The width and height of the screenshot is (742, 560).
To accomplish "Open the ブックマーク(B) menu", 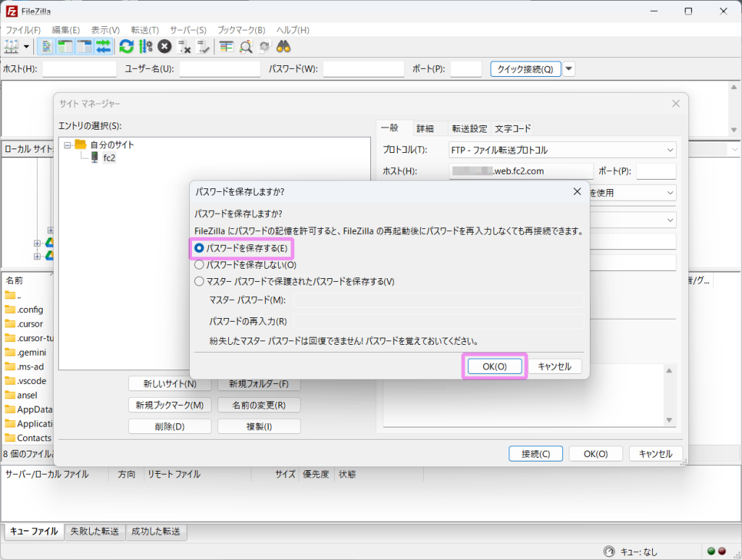I will pyautogui.click(x=241, y=30).
